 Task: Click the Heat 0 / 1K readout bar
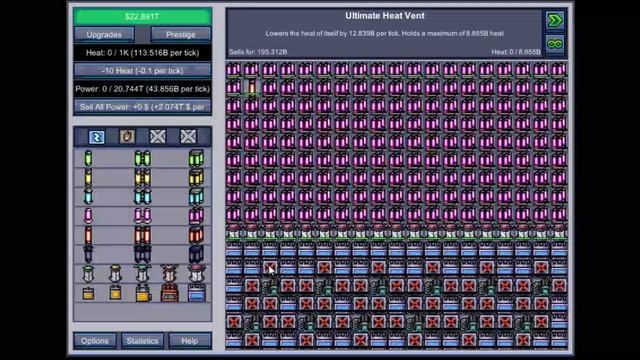142,53
